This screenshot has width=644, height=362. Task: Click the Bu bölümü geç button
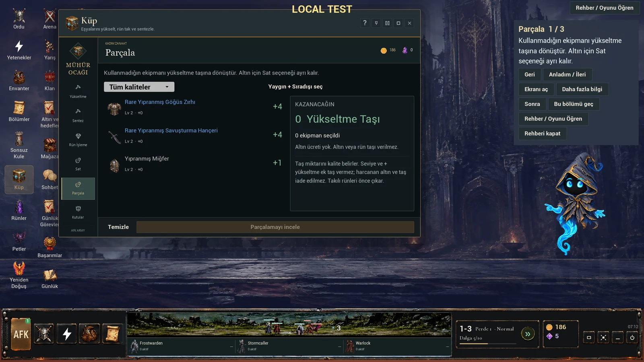[x=574, y=104]
